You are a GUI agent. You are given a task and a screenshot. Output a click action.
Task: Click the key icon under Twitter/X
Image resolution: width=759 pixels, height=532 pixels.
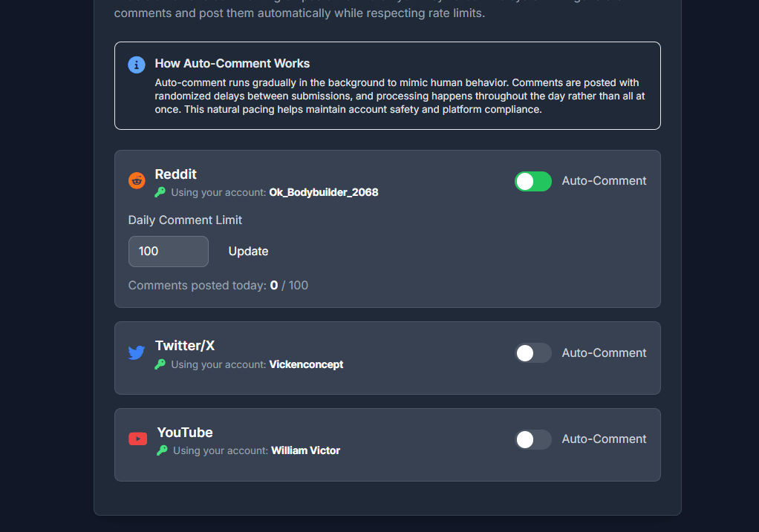coord(160,364)
